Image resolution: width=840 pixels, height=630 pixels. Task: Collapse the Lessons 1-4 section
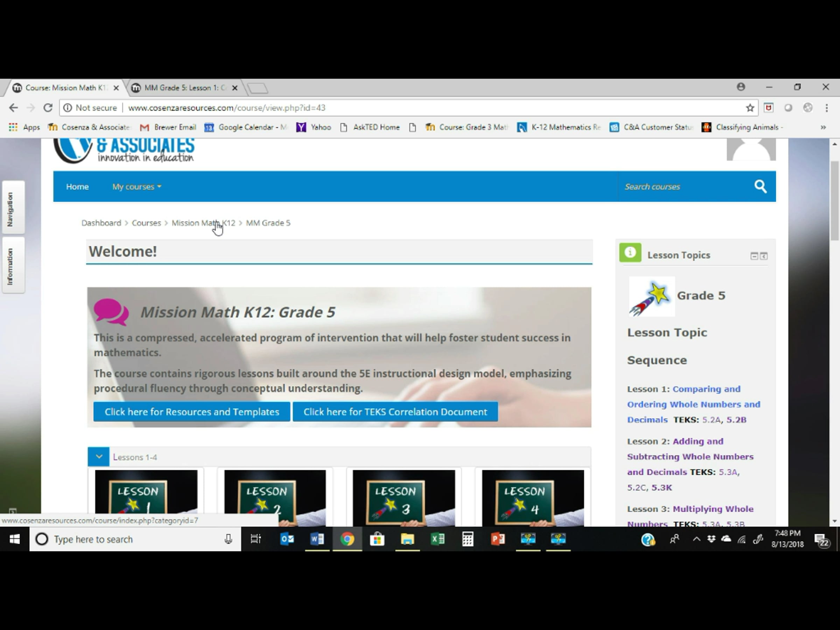pyautogui.click(x=99, y=457)
